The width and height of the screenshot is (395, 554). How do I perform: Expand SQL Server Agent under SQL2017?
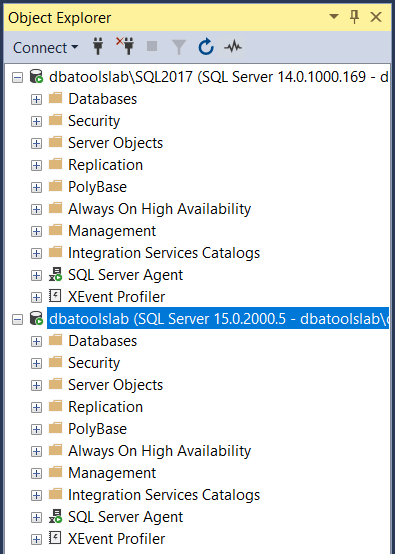coord(36,275)
